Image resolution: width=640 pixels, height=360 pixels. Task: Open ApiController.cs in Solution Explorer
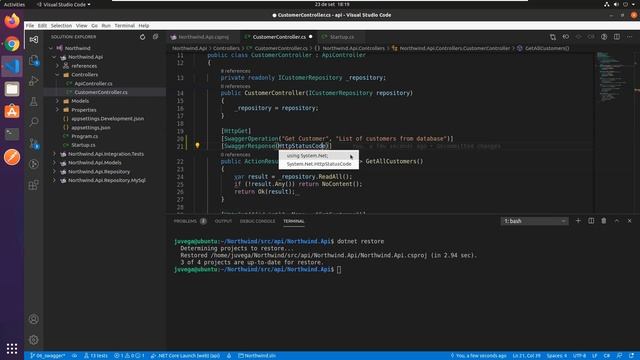(93, 83)
